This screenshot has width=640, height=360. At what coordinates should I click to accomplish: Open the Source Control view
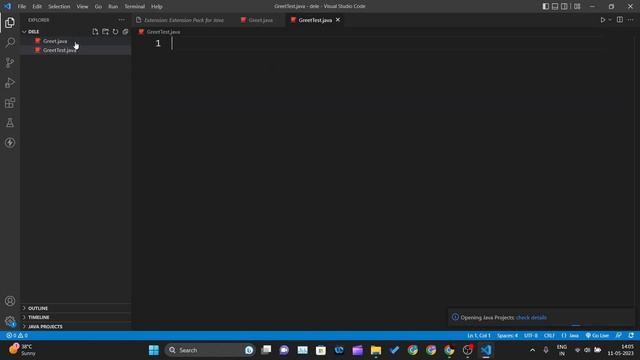[x=10, y=62]
